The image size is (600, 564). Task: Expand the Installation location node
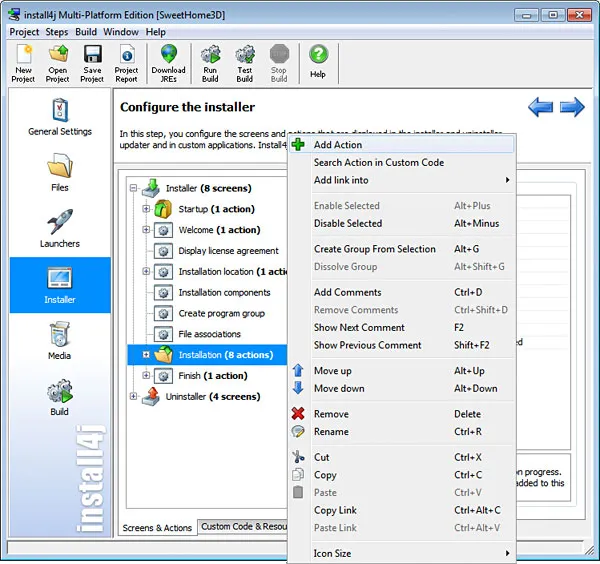tap(146, 271)
